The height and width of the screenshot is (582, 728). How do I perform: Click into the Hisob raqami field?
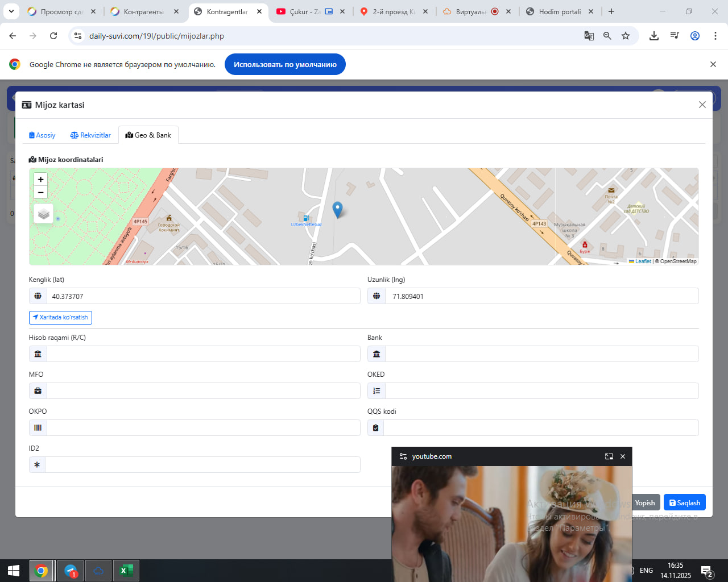[203, 354]
